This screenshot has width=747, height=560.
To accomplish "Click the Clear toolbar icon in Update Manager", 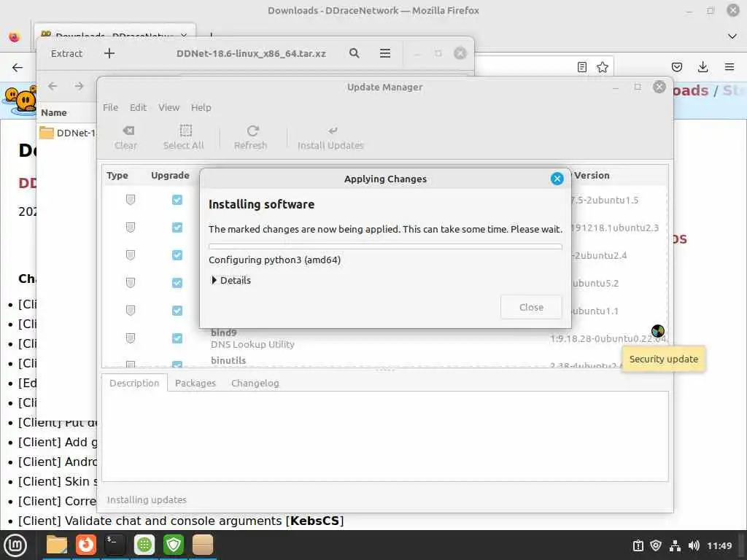I will (x=126, y=137).
